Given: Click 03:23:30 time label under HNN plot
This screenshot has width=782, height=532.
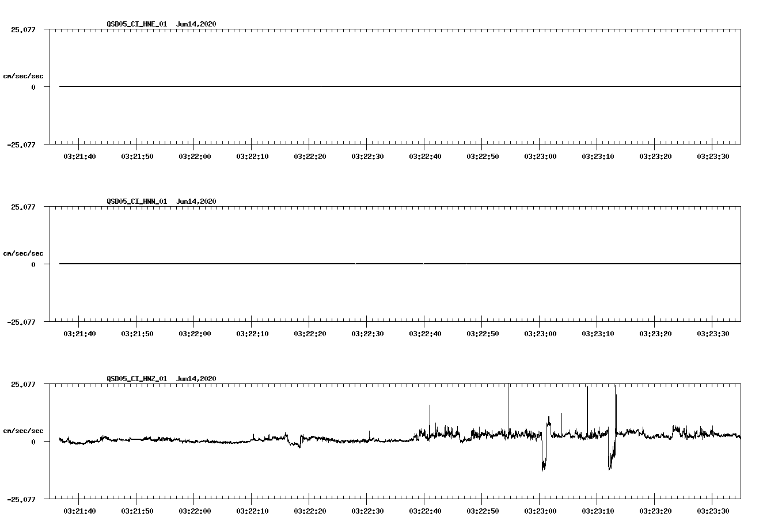Looking at the screenshot, I should 713,334.
